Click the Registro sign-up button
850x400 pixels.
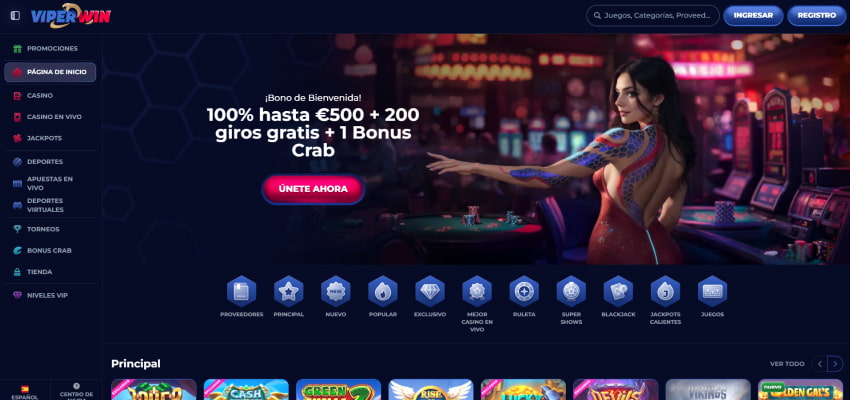tap(816, 16)
